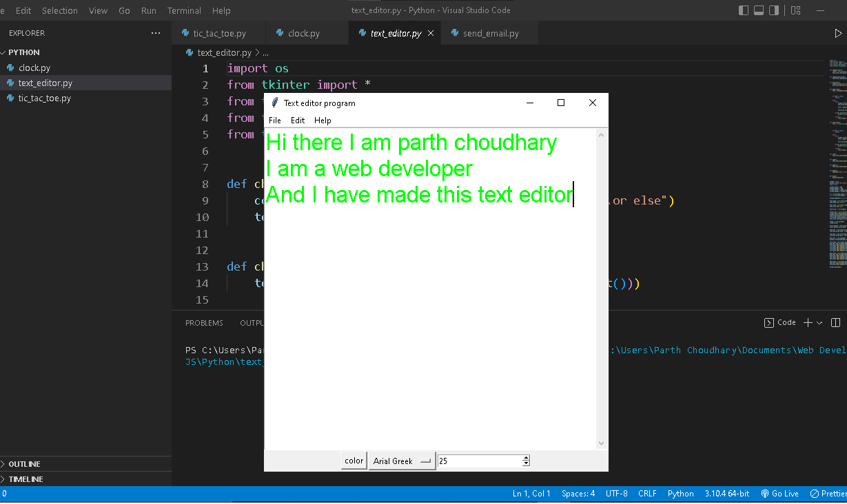Maximize the Text editor program window
This screenshot has width=847, height=504.
(x=561, y=103)
